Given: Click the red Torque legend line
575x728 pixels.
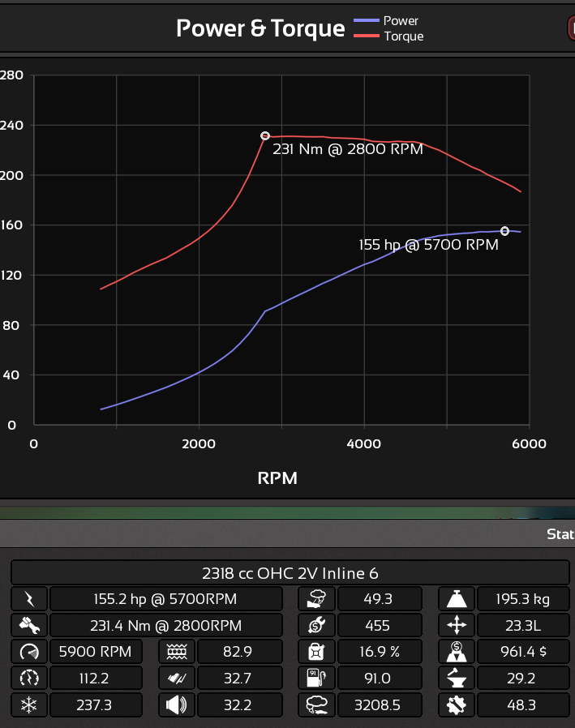Looking at the screenshot, I should coord(366,36).
